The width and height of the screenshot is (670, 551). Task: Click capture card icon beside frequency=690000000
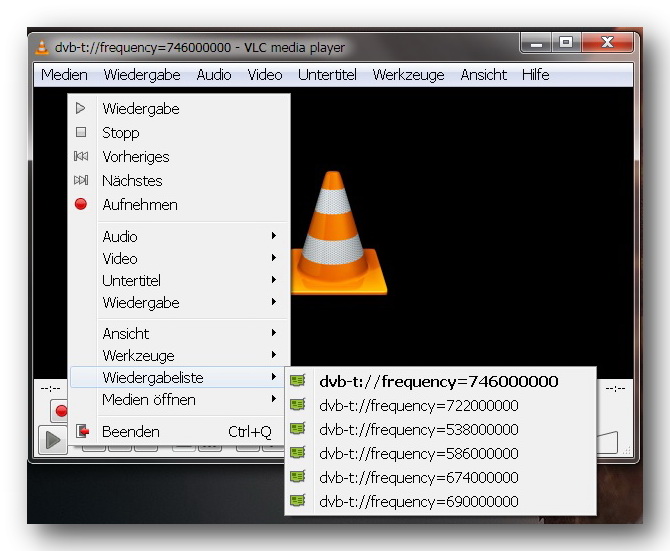click(298, 500)
